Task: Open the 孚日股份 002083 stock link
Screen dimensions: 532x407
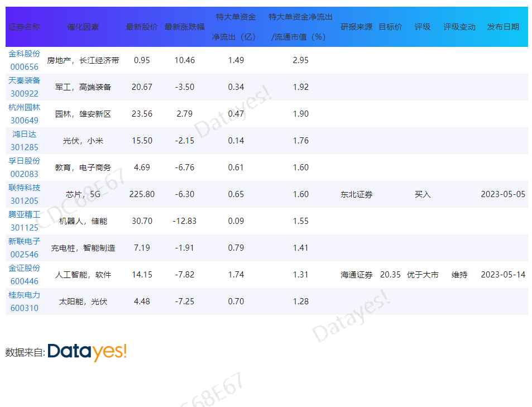Action: point(24,167)
